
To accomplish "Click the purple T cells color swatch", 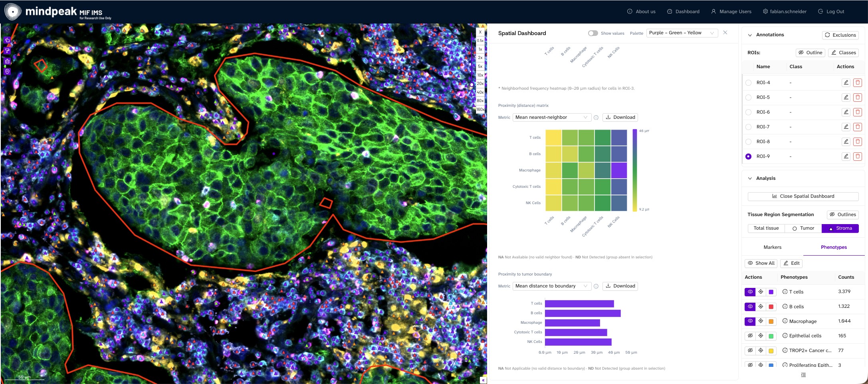I will click(771, 292).
